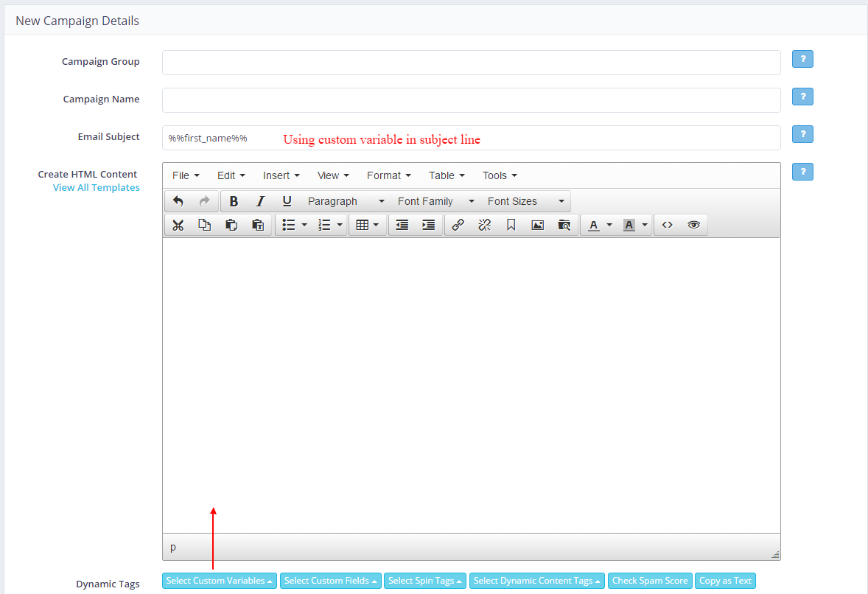The image size is (868, 594).
Task: Click the insert link chain icon
Action: point(458,225)
